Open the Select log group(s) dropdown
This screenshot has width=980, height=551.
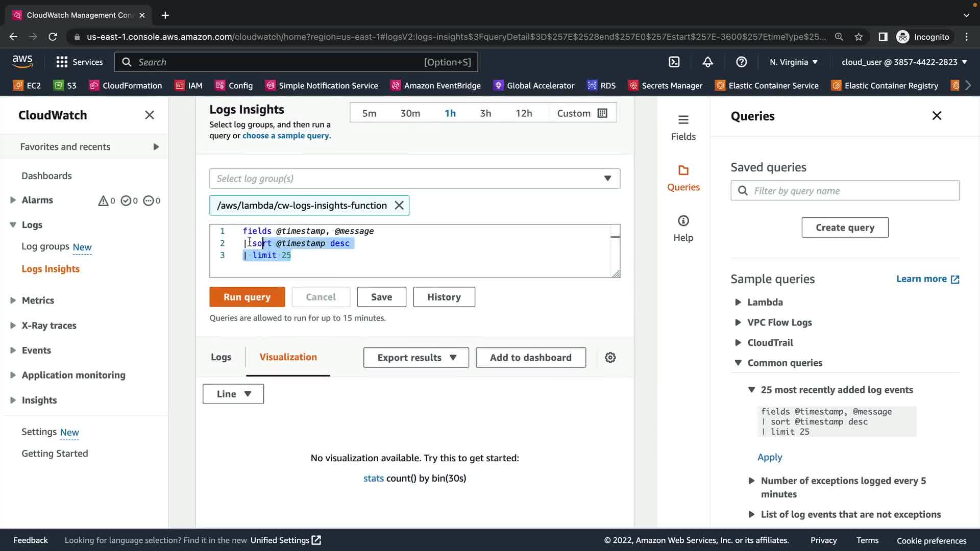point(414,179)
